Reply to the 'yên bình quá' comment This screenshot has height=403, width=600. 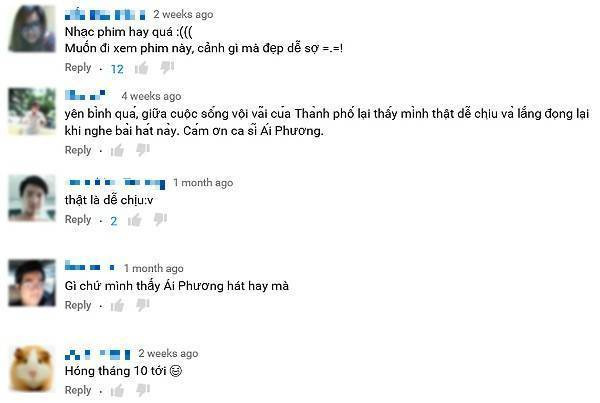78,150
